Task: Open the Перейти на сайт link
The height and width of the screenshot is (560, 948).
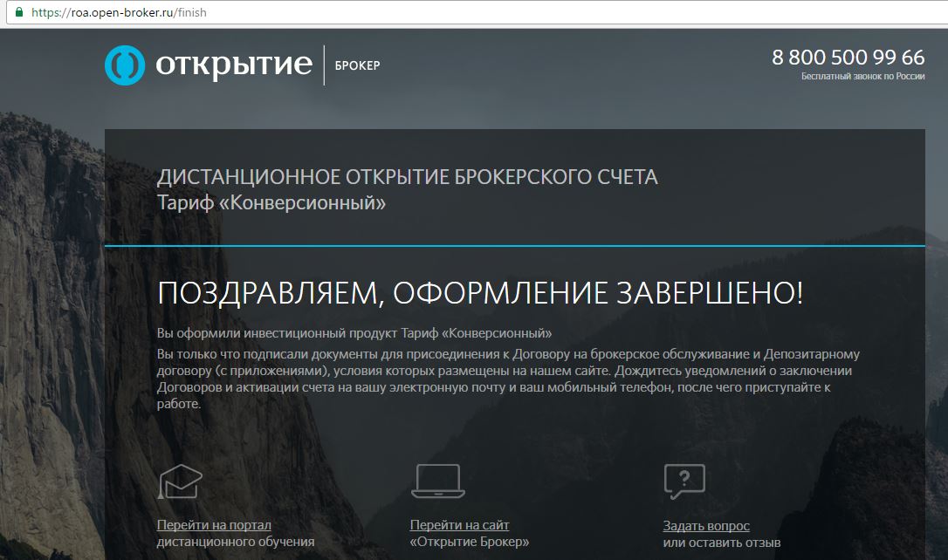Action: tap(459, 525)
